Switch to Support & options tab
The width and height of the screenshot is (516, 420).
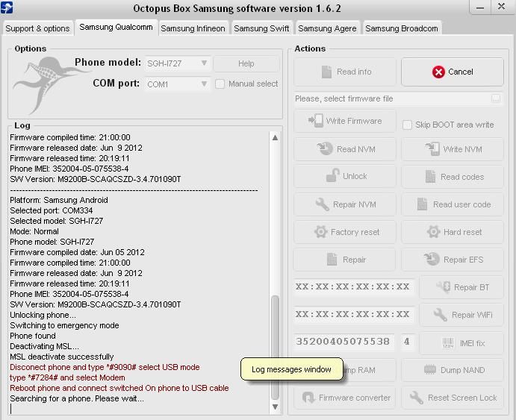37,28
